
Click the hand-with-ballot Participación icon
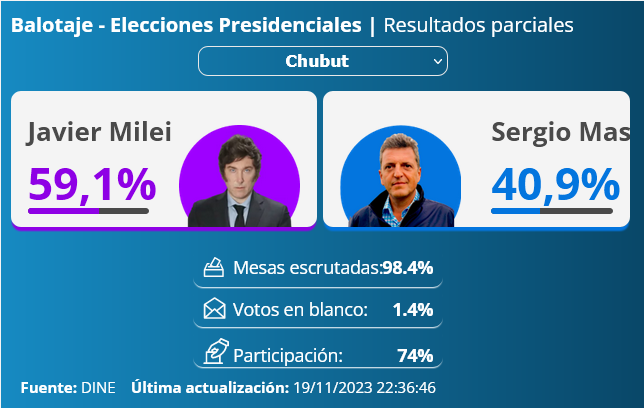point(216,351)
